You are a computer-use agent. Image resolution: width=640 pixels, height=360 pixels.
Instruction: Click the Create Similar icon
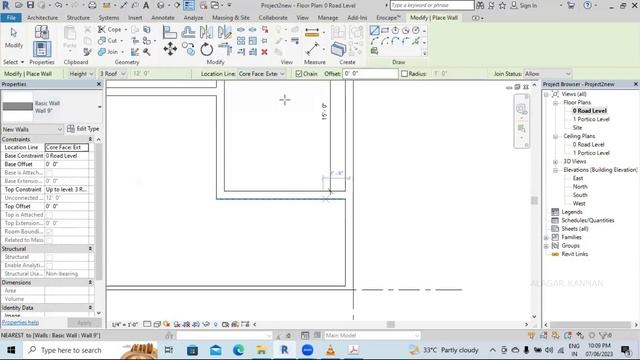point(338,49)
